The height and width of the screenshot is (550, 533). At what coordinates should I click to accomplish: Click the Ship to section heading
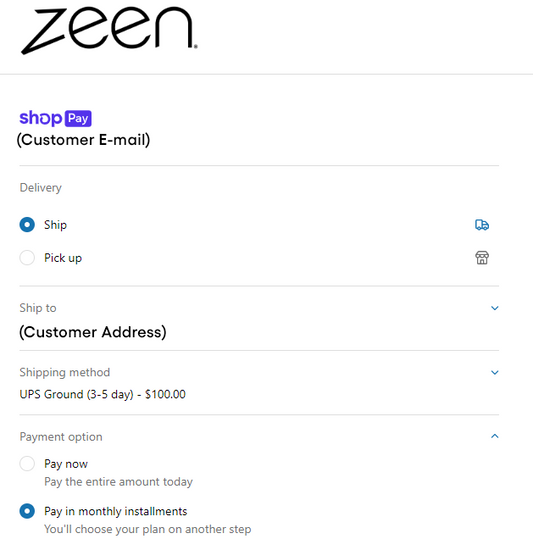(38, 308)
